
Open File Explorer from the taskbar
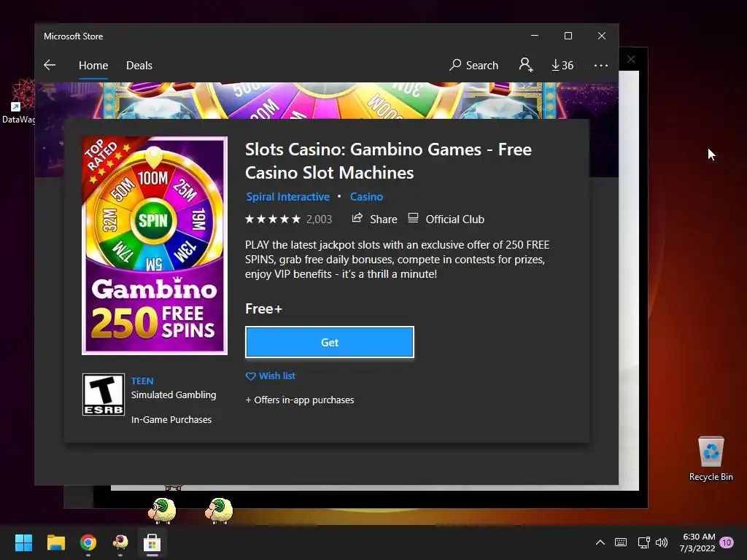coord(55,542)
